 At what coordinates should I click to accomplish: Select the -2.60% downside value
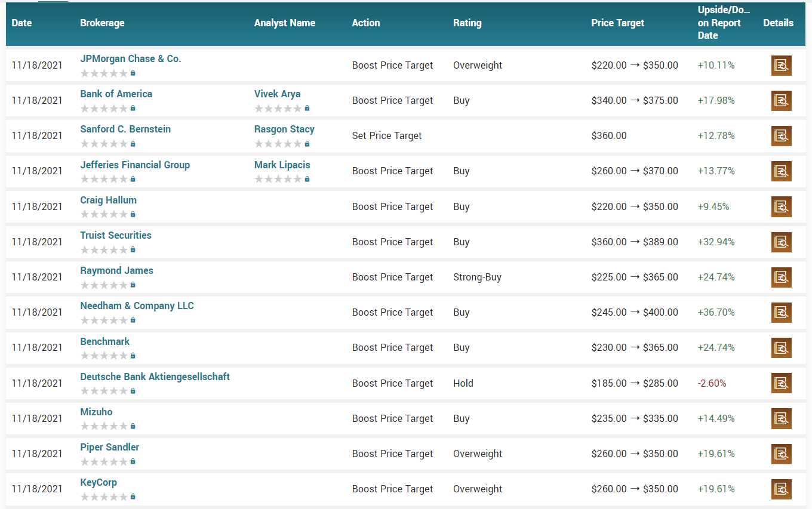tap(712, 383)
